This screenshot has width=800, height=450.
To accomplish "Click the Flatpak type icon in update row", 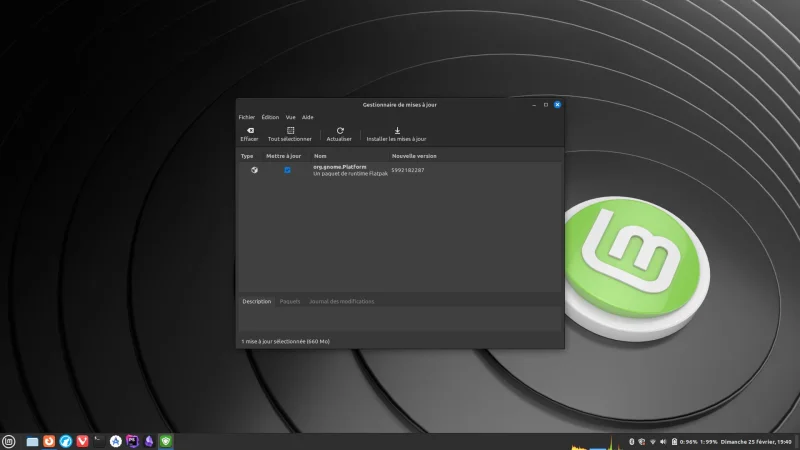I will point(254,170).
